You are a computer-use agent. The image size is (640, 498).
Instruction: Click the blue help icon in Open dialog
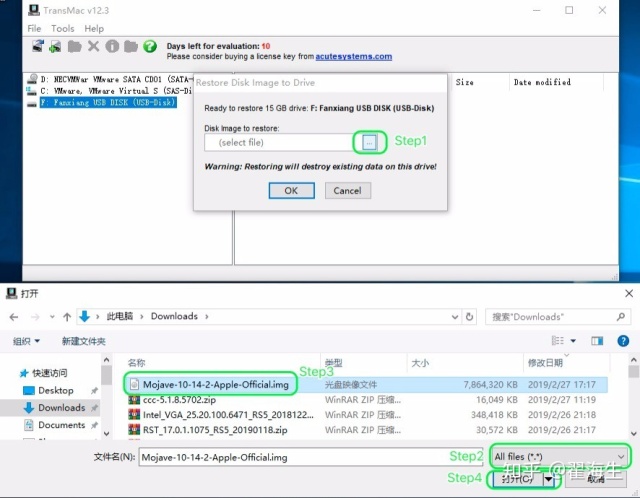coord(623,341)
